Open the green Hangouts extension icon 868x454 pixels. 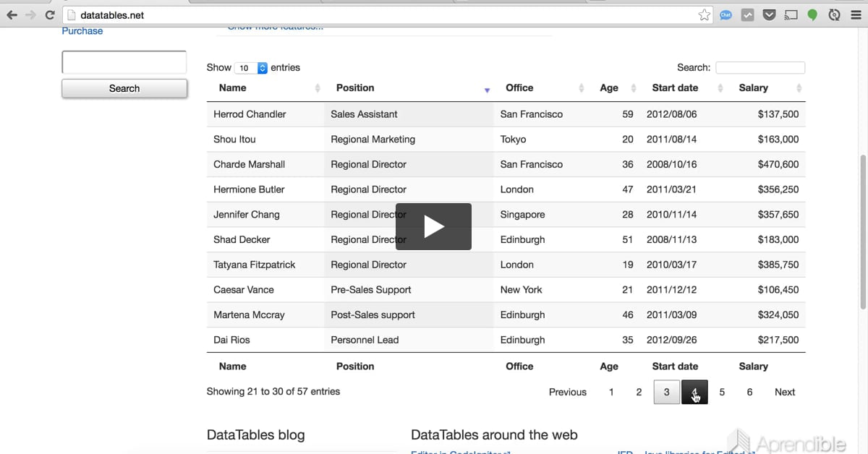812,14
